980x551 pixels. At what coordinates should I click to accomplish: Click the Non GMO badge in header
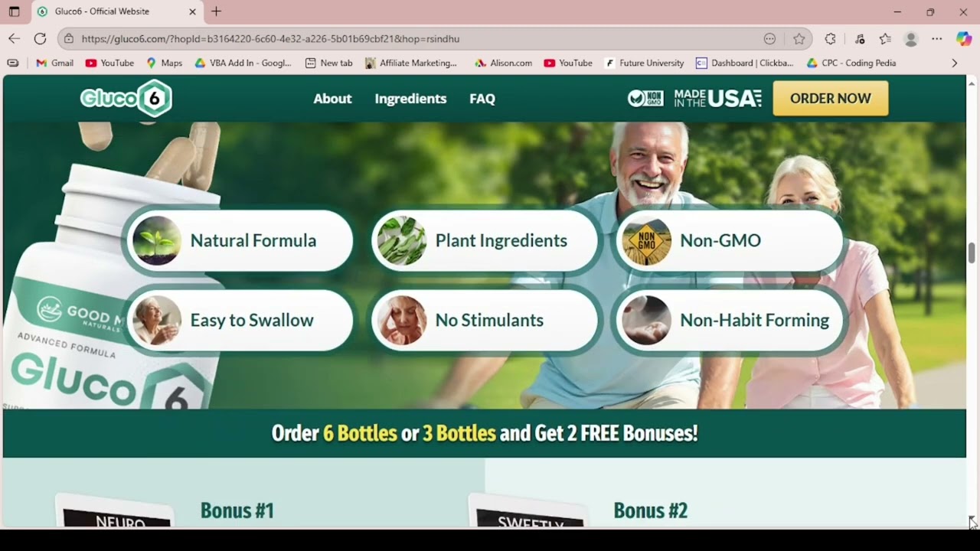[x=645, y=98]
